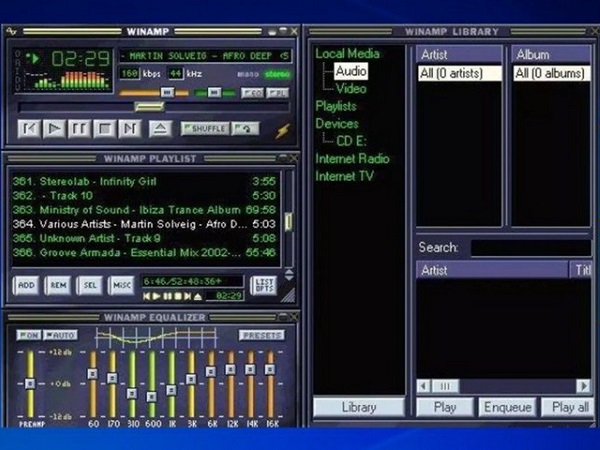Viewport: 600px width, 450px height.
Task: Pause playback with the large Pause button
Action: (x=79, y=129)
